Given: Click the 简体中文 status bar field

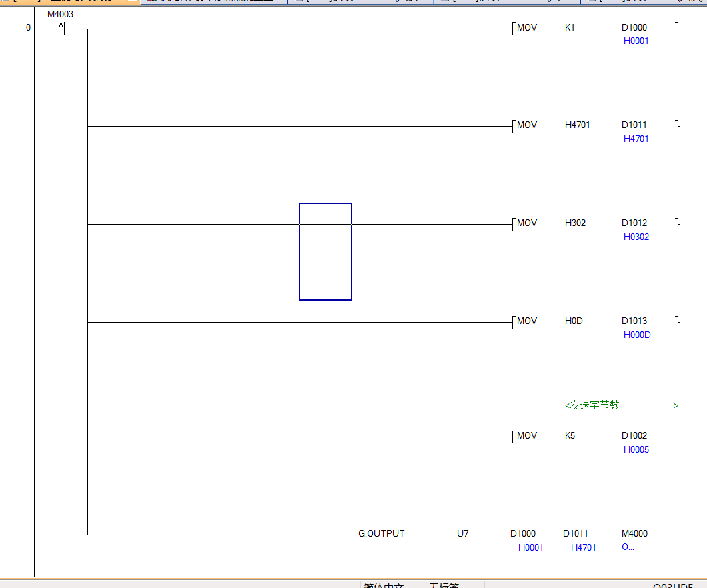Looking at the screenshot, I should click(384, 584).
